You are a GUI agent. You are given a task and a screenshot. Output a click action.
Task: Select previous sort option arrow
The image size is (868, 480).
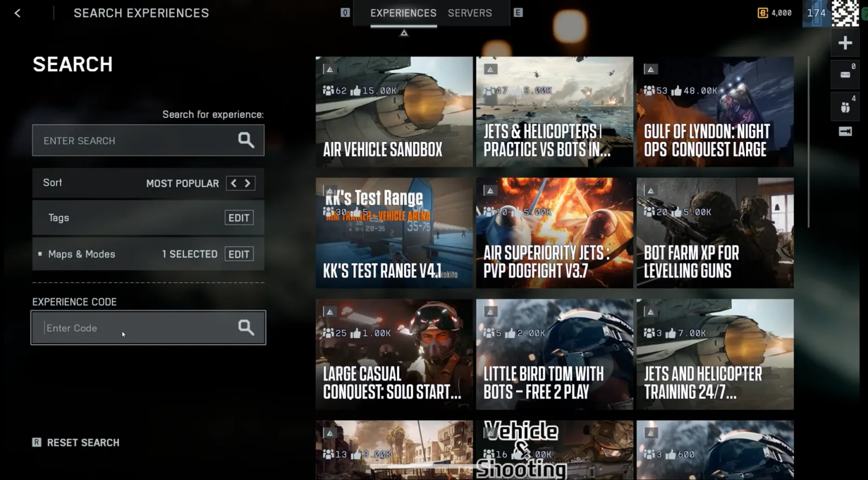tap(234, 183)
